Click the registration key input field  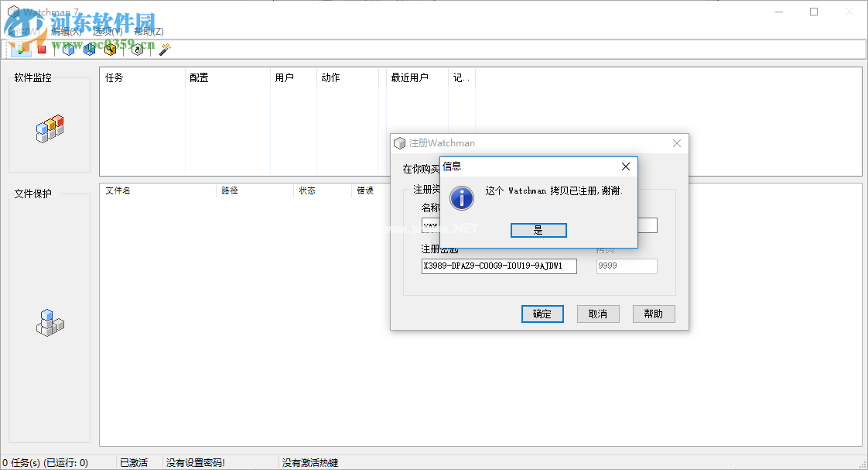point(499,266)
